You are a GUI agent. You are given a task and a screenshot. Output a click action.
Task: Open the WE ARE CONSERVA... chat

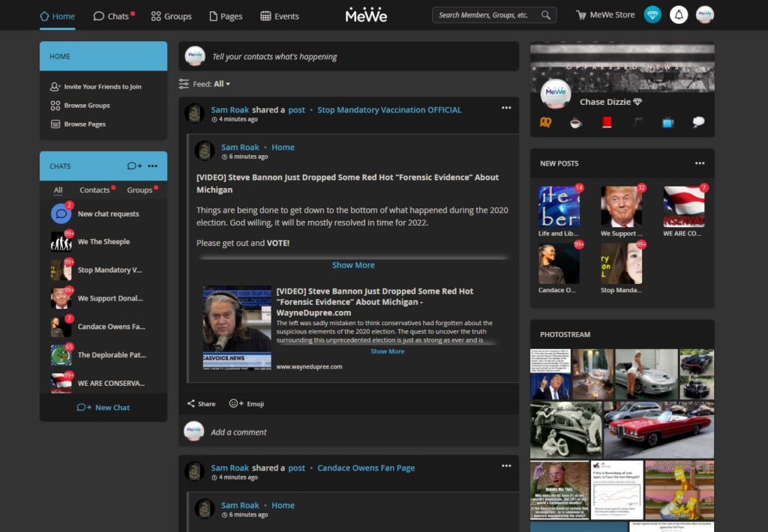(x=103, y=383)
